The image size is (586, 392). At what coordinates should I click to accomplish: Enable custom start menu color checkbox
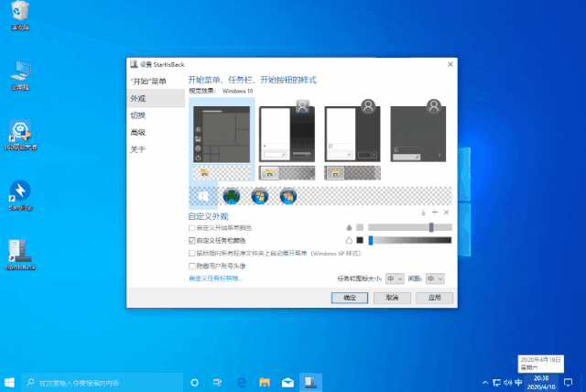pos(192,227)
